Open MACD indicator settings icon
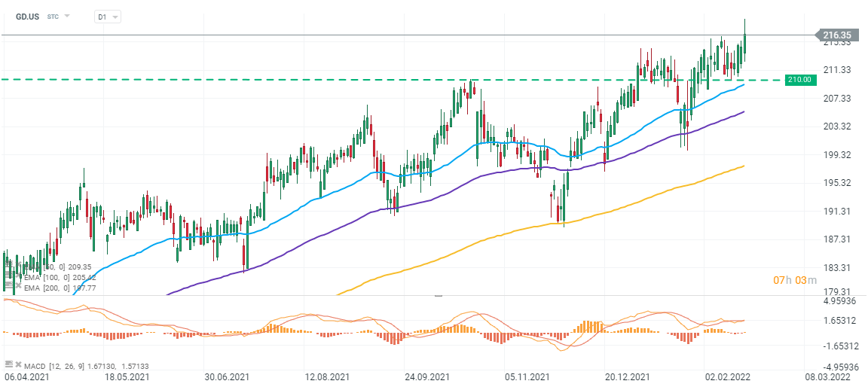This screenshot has height=390, width=868. tap(9, 364)
